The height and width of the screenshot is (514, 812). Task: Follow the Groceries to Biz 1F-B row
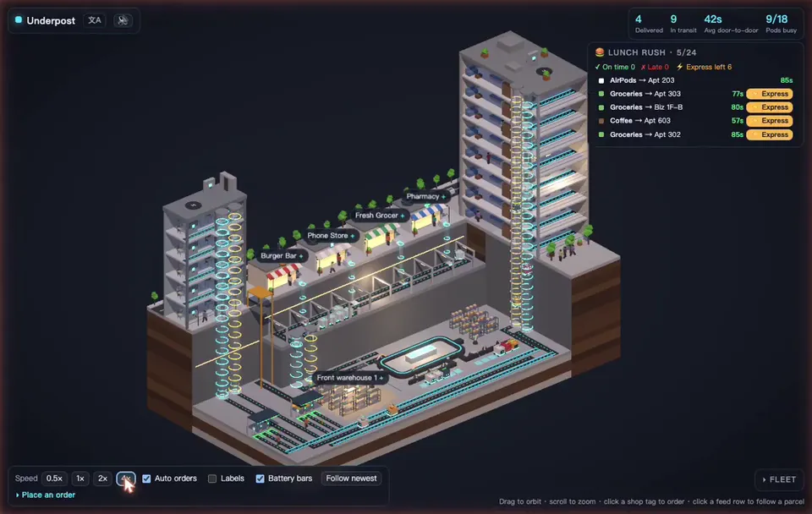tap(695, 107)
